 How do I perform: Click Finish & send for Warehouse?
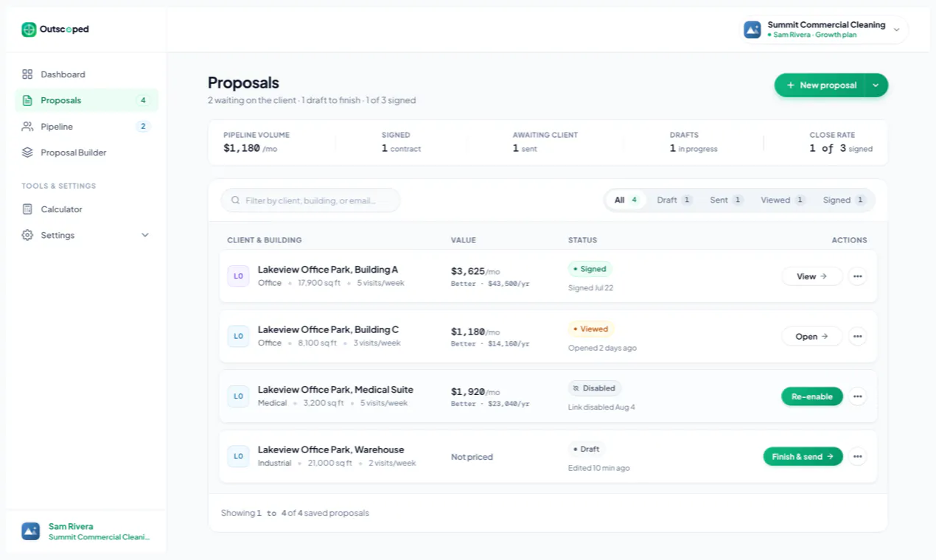click(x=803, y=457)
